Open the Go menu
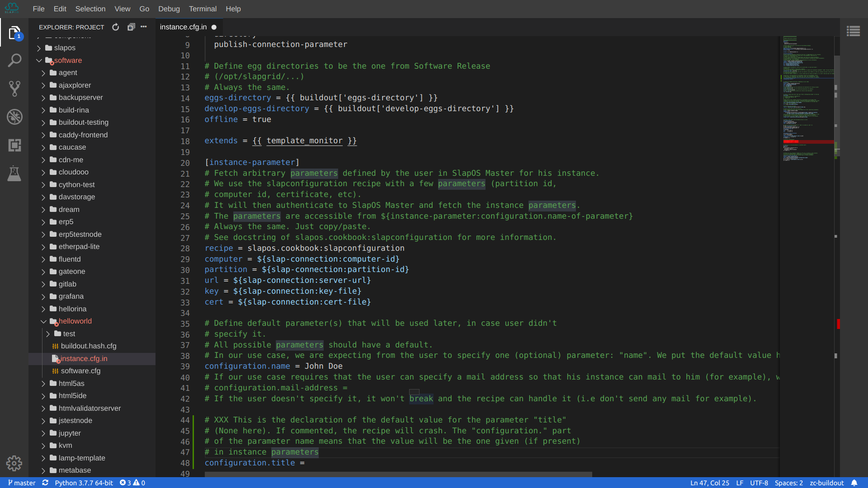This screenshot has height=488, width=868. [144, 9]
